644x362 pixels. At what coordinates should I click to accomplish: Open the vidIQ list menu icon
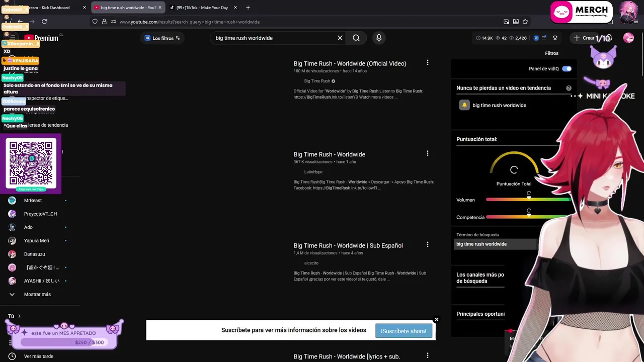[544, 38]
